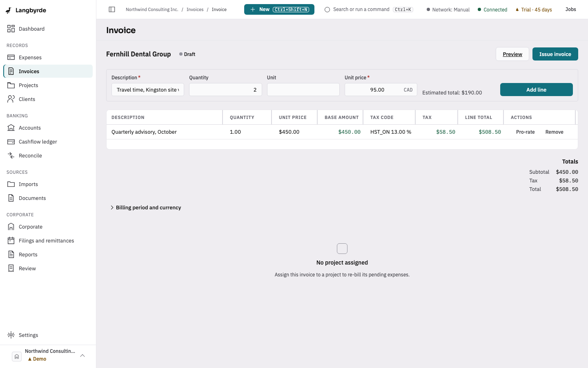Image resolution: width=588 pixels, height=368 pixels.
Task: Click the New button
Action: [279, 9]
